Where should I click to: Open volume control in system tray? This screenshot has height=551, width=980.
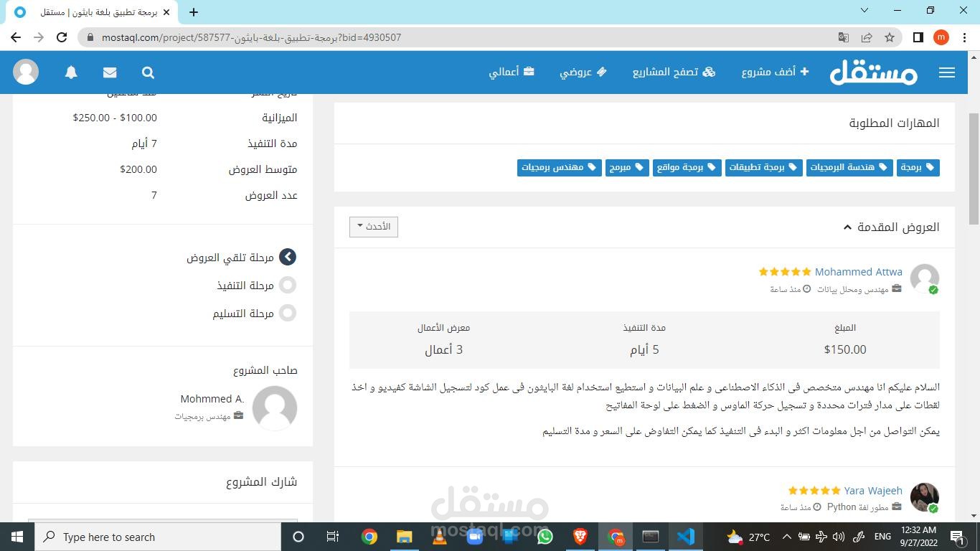(838, 537)
